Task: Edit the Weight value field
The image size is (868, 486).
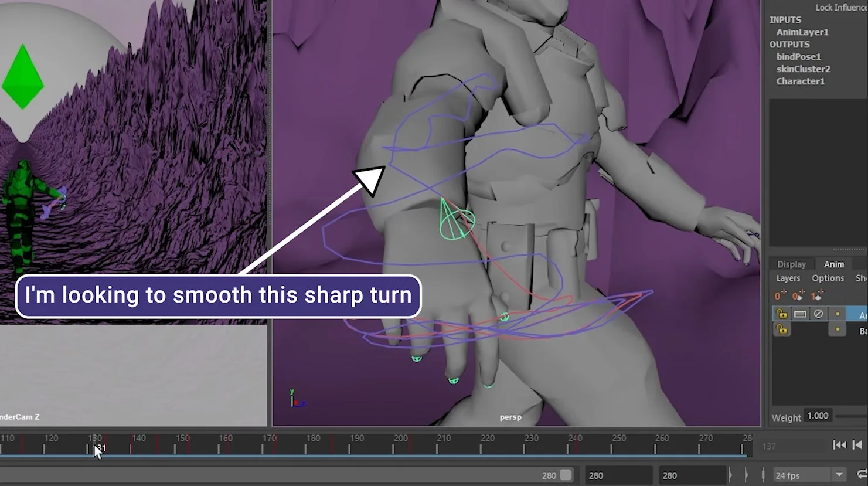Action: click(x=819, y=416)
